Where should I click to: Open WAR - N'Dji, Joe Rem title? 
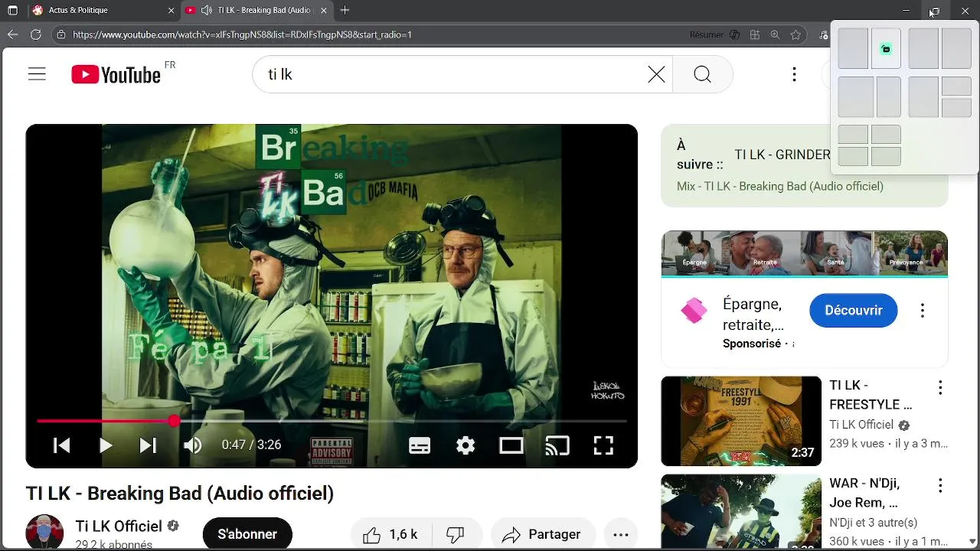point(865,493)
